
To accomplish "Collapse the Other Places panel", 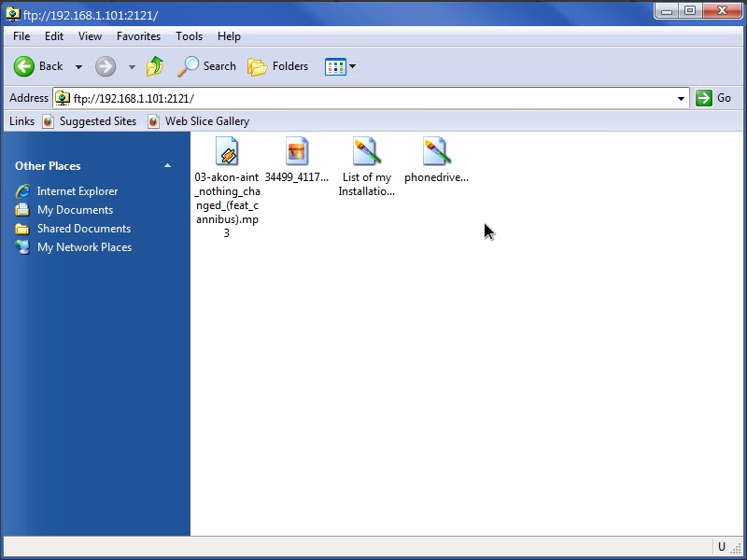I will coord(167,166).
